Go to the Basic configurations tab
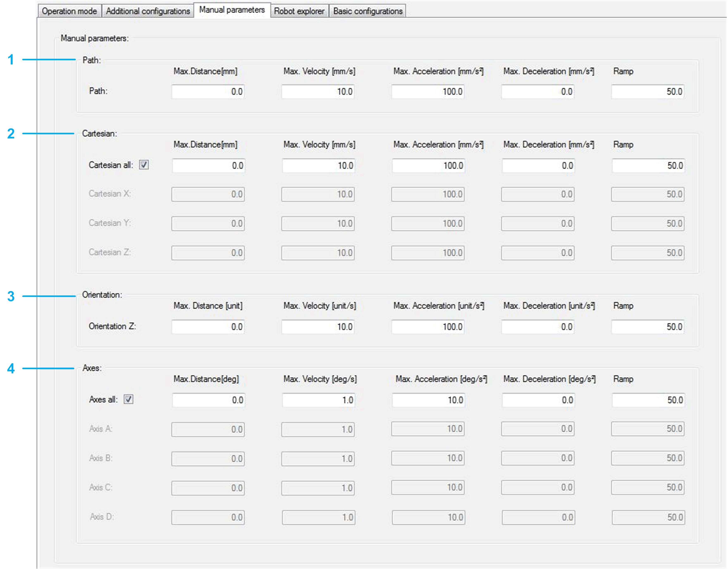Viewport: 728px width, 569px height. 368,11
